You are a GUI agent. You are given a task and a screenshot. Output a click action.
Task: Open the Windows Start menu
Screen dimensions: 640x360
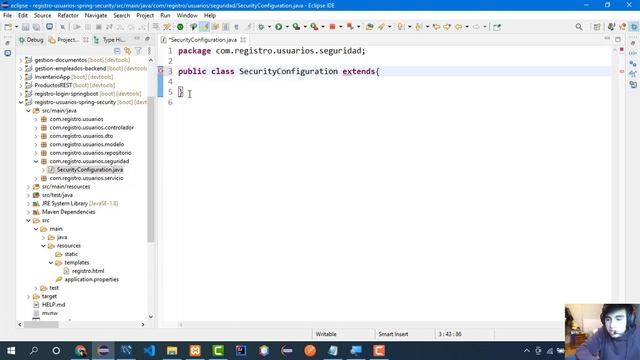(x=11, y=351)
